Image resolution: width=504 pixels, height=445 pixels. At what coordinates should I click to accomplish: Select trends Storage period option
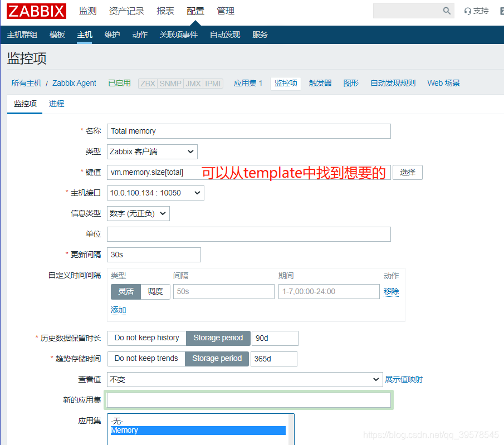coord(217,359)
